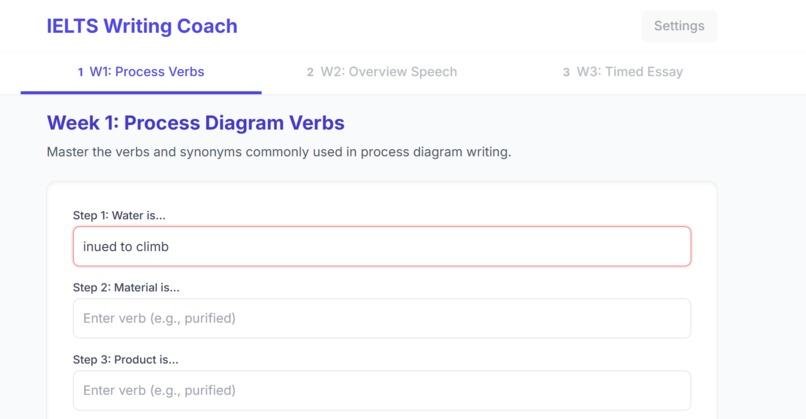Click the 'purified' placeholder in Step 2 field
Screen dimensions: 806x419
click(208, 319)
